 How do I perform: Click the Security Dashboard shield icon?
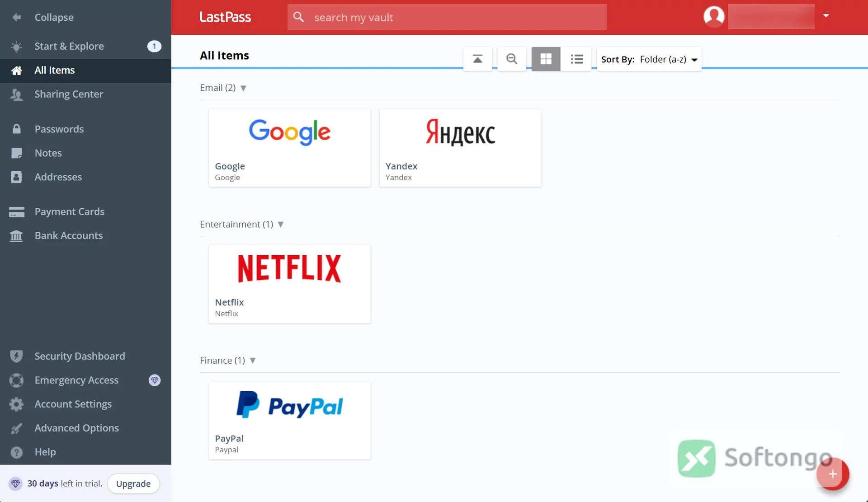tap(16, 356)
